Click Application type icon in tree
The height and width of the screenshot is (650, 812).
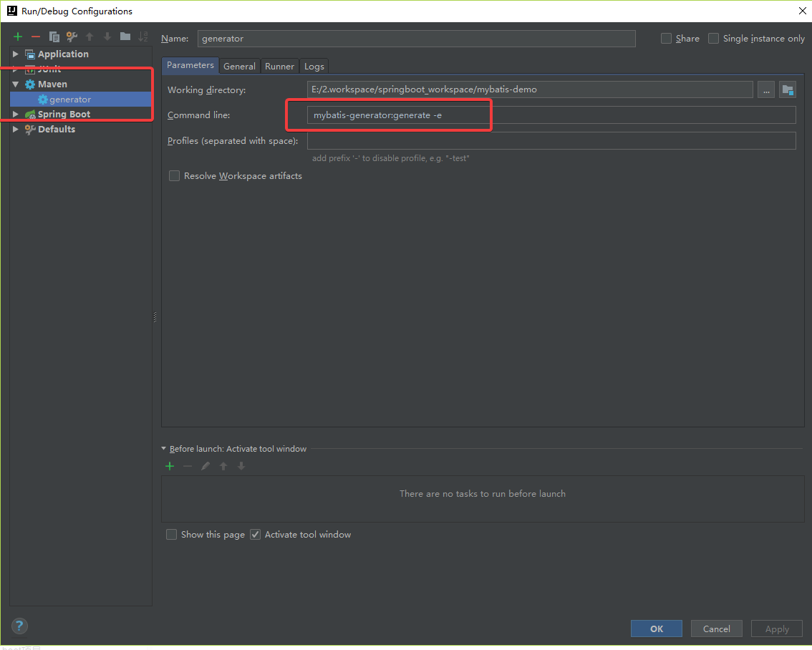click(30, 54)
